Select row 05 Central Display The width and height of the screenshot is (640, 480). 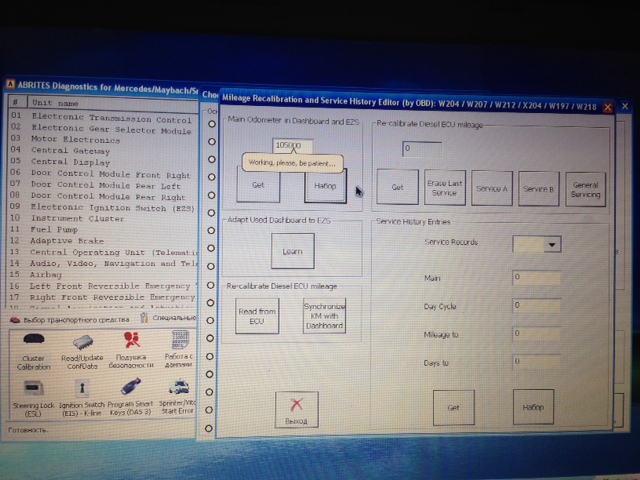pyautogui.click(x=104, y=162)
